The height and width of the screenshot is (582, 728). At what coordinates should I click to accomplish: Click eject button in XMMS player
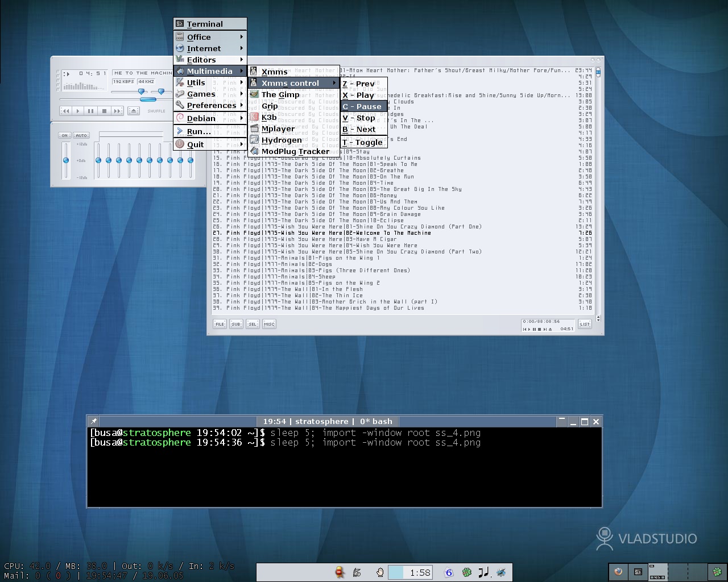pos(133,111)
